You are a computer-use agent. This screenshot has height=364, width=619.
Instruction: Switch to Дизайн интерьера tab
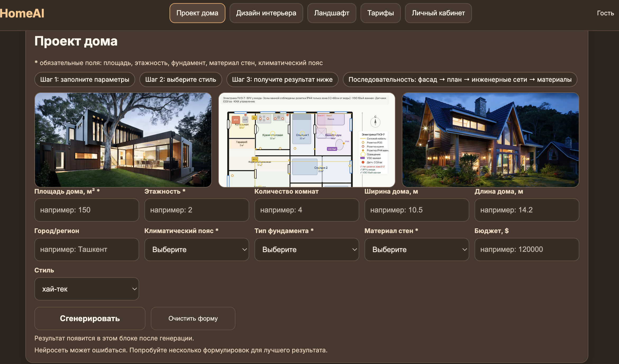266,13
